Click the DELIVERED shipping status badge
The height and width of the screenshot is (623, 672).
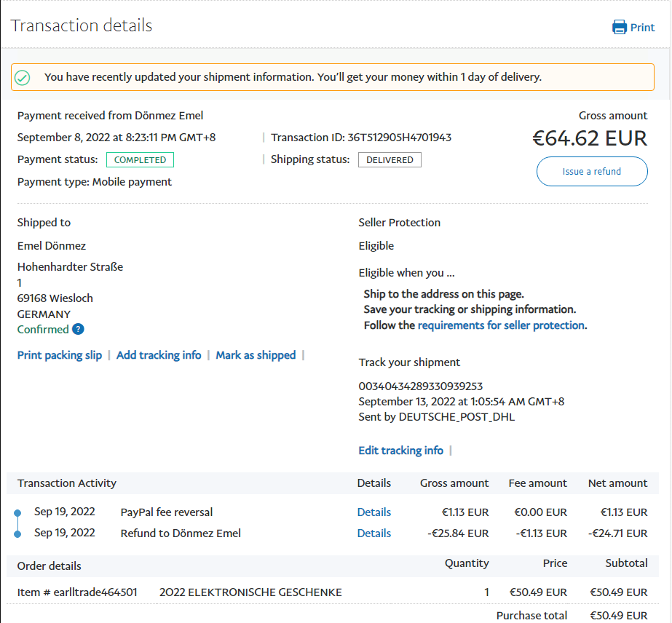pos(390,160)
